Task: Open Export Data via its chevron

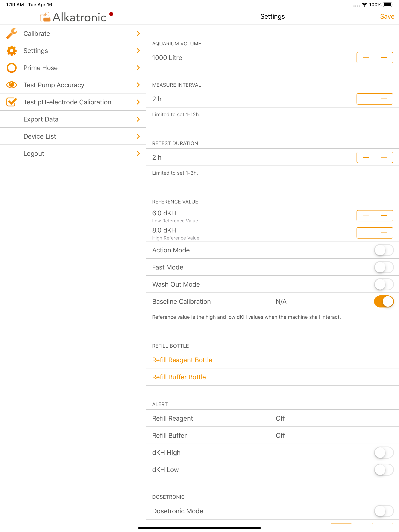Action: point(138,119)
